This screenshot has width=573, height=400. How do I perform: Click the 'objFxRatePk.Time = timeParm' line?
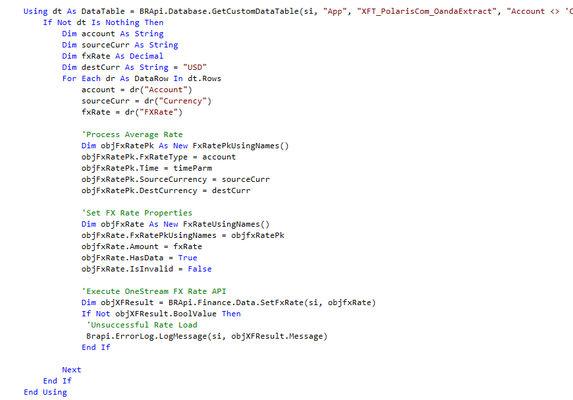click(x=147, y=168)
